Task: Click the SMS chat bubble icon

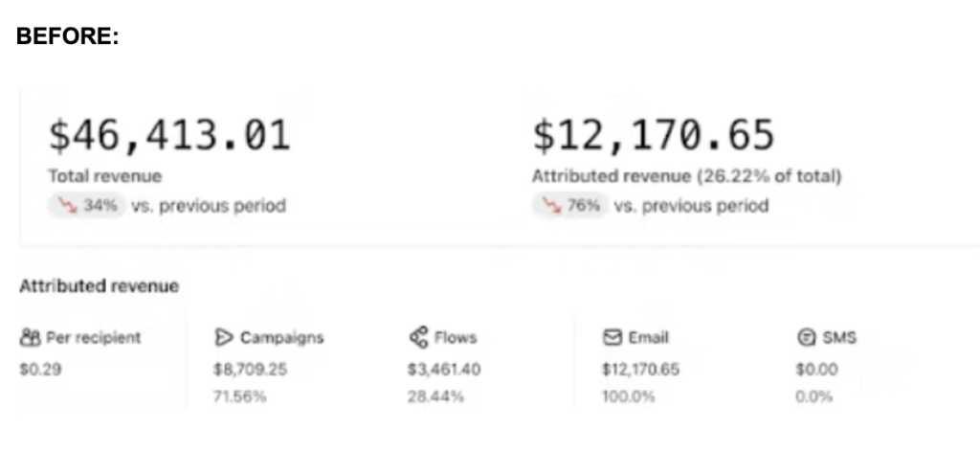Action: click(805, 337)
